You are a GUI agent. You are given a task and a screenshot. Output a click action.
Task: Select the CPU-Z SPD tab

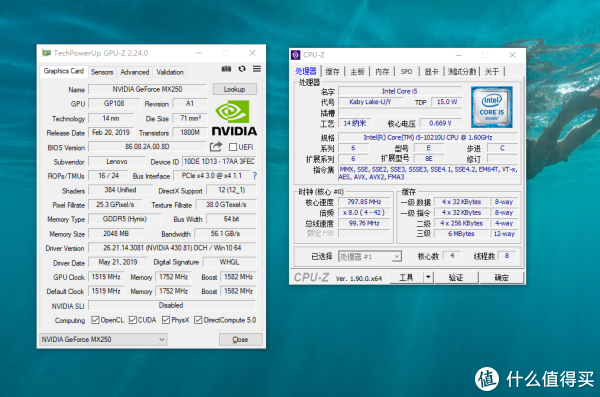[406, 72]
